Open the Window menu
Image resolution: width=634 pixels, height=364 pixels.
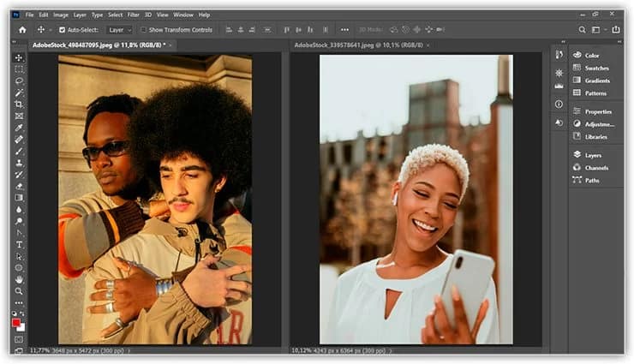183,15
